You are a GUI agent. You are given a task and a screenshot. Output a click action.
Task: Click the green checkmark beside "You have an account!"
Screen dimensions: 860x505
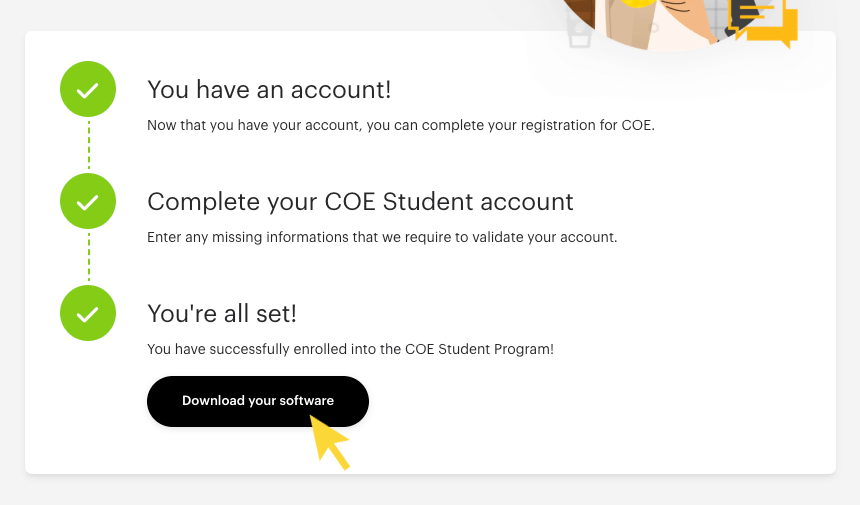88,90
